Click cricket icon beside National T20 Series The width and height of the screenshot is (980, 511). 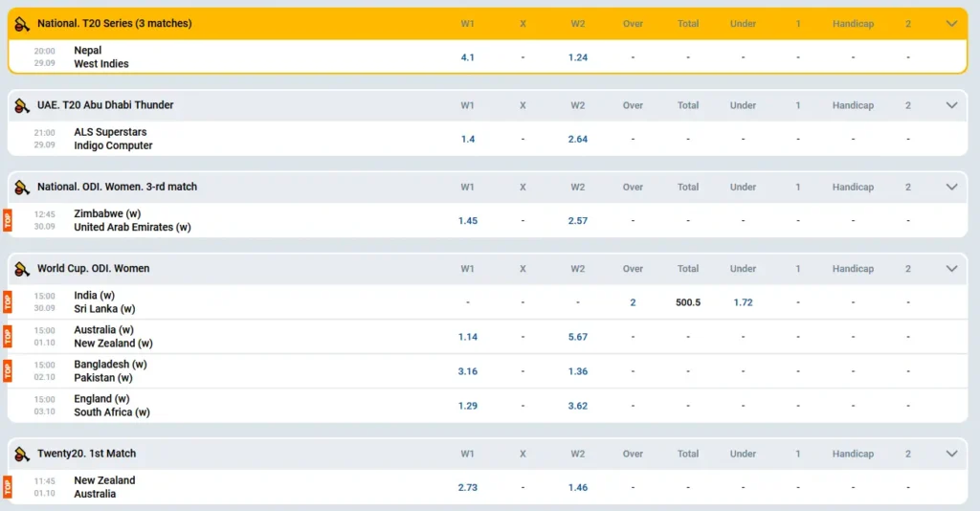click(22, 24)
